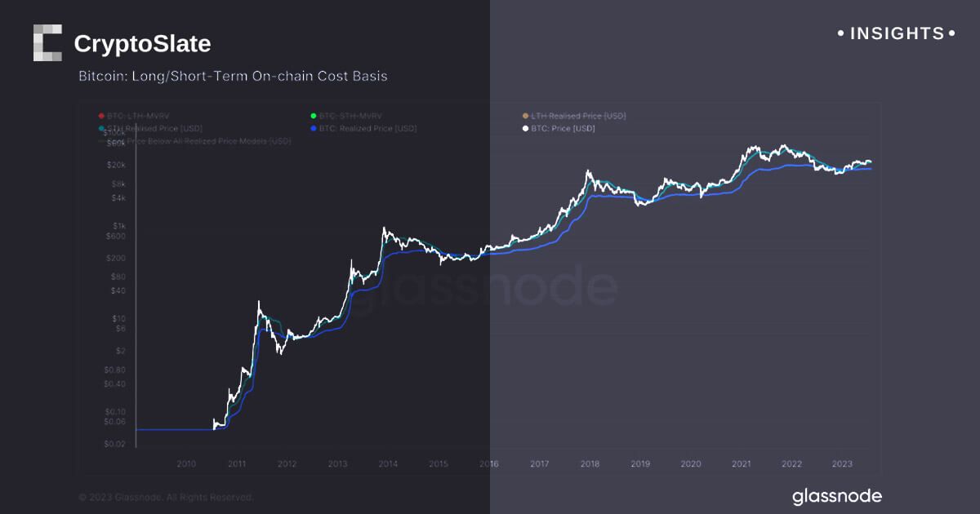The height and width of the screenshot is (514, 980).
Task: Toggle the BTC: Price [USD] series label
Action: [563, 128]
